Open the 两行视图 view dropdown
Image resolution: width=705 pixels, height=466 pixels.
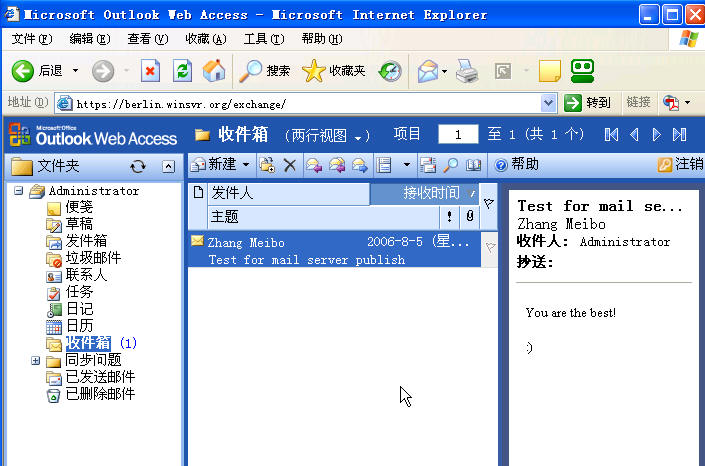(327, 135)
